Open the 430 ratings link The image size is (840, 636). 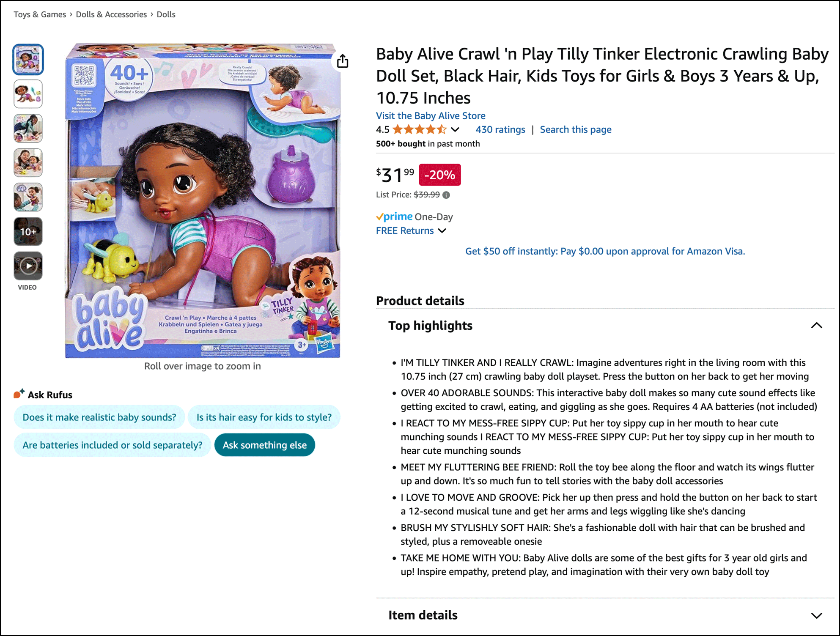click(500, 129)
